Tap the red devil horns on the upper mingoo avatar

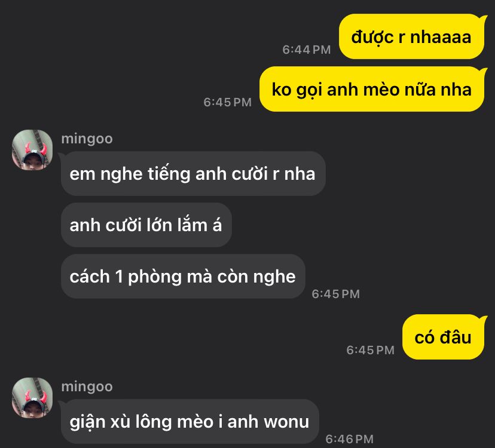click(36, 148)
